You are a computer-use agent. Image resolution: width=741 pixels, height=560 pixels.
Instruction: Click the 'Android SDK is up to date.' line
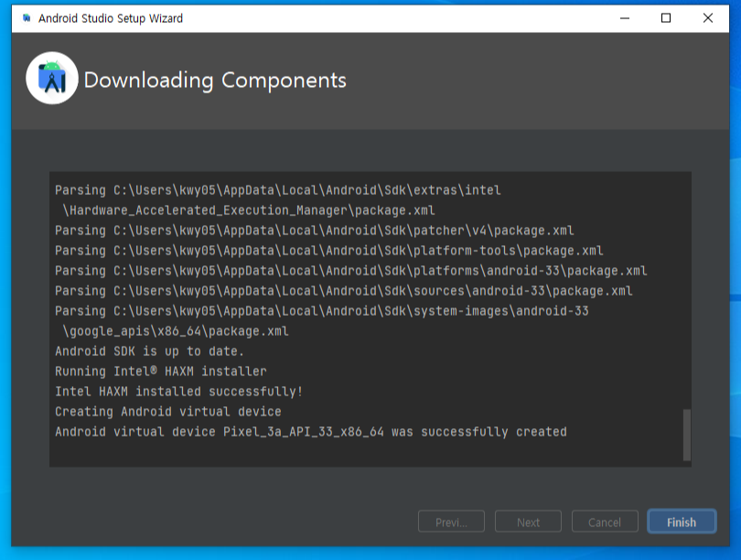[149, 351]
